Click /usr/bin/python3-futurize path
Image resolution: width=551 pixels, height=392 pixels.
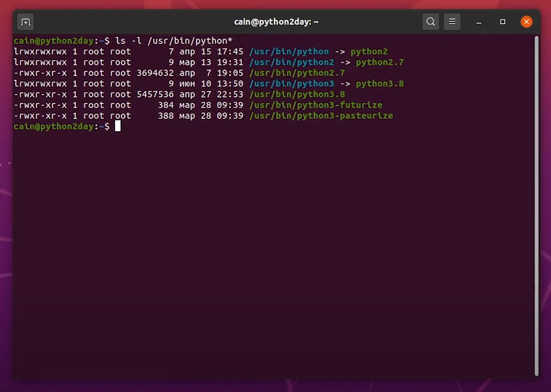(x=315, y=105)
